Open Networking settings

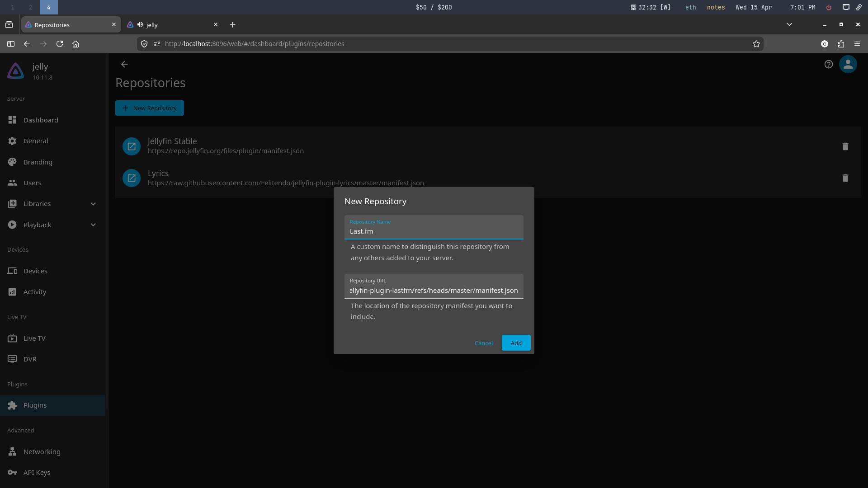[x=53, y=451]
